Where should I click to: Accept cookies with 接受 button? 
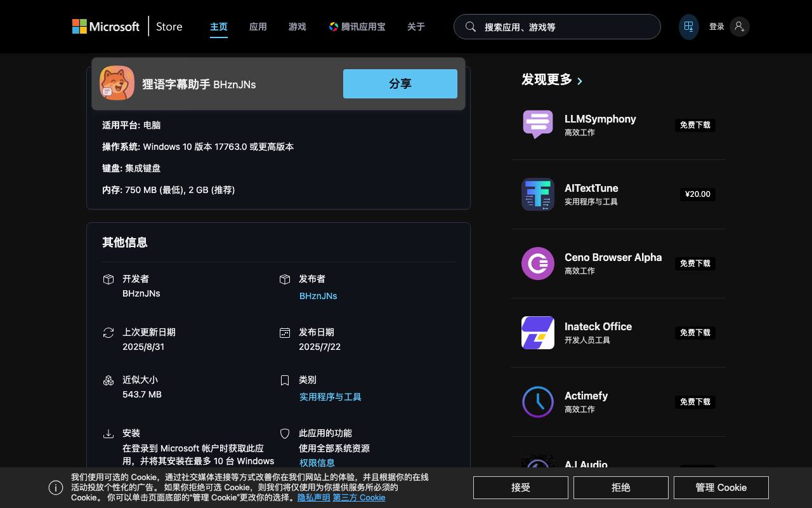[x=521, y=488]
